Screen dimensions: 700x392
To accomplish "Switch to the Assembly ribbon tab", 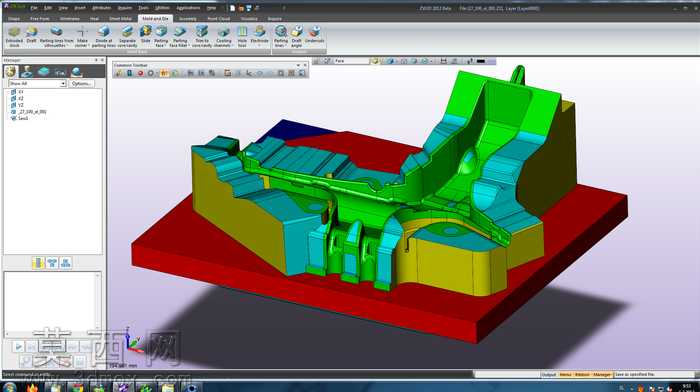I will [188, 19].
